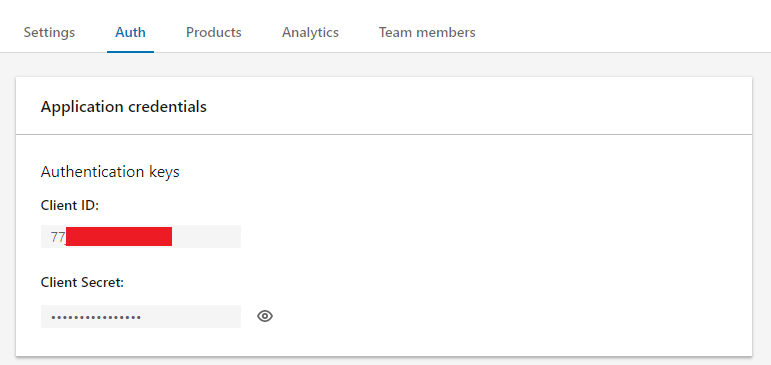Open the Settings tab
Image resolution: width=771 pixels, height=365 pixels.
49,32
